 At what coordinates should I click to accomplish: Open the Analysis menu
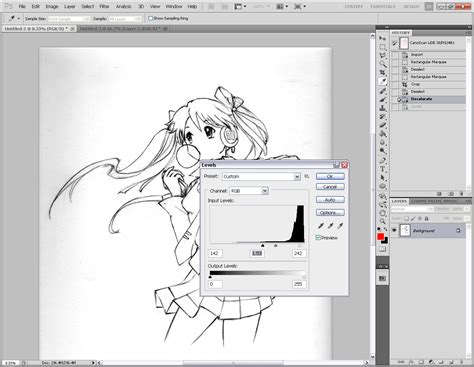pyautogui.click(x=123, y=6)
